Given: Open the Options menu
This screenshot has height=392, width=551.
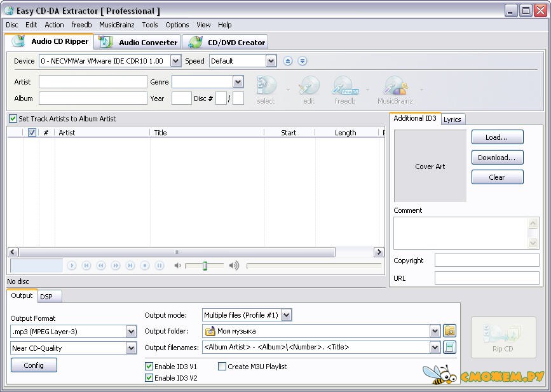Looking at the screenshot, I should tap(177, 25).
